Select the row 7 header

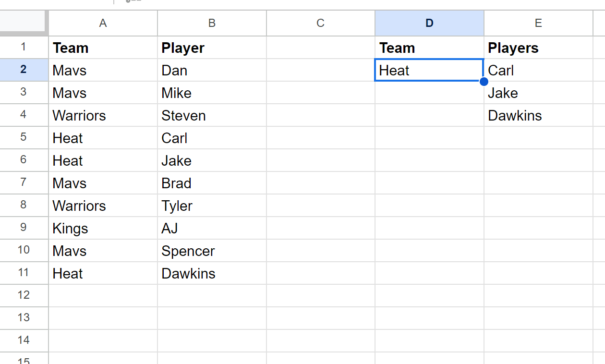pos(24,183)
